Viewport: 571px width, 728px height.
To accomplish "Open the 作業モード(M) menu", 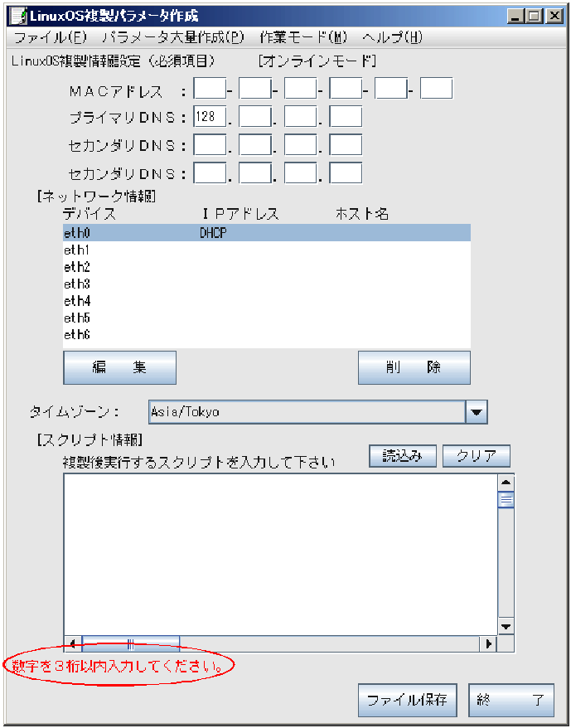I will point(303,37).
